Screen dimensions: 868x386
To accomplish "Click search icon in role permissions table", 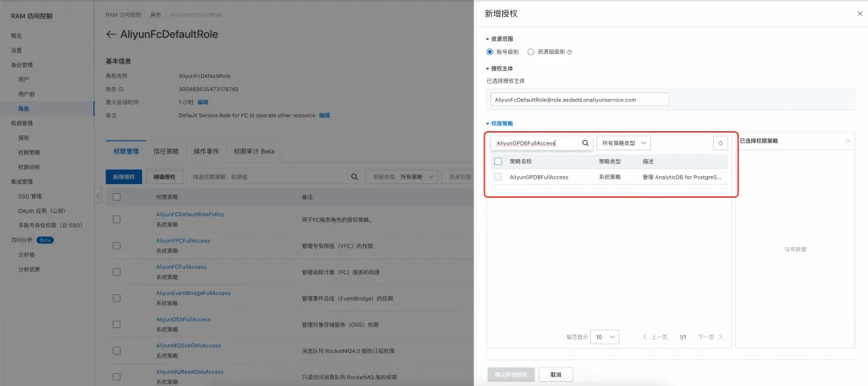I will coord(354,177).
